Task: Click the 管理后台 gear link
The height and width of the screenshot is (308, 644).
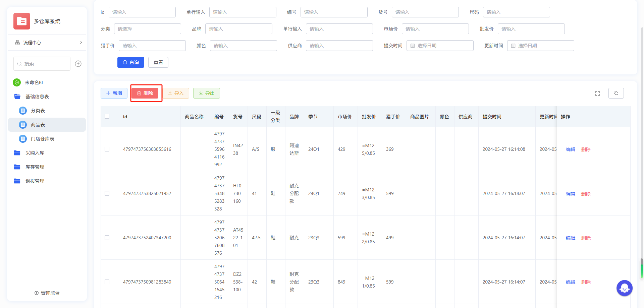Action: pos(47,293)
